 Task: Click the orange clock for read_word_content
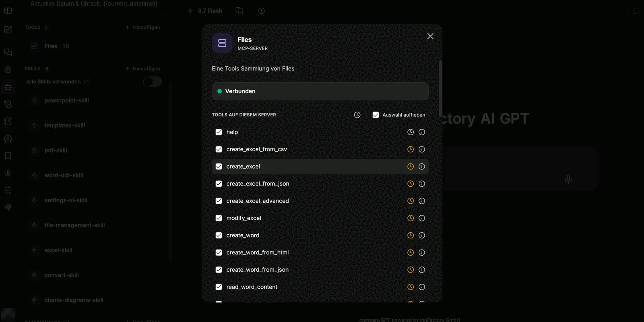pos(411,287)
